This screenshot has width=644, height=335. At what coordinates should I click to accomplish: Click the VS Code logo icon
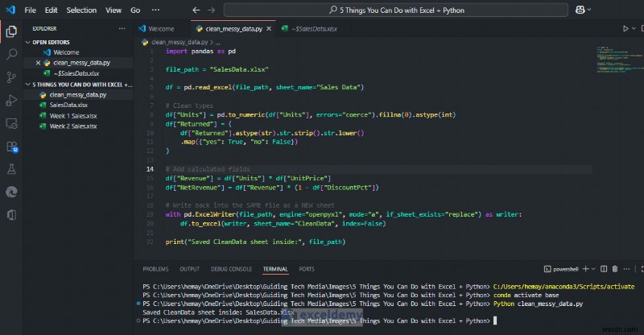click(10, 10)
